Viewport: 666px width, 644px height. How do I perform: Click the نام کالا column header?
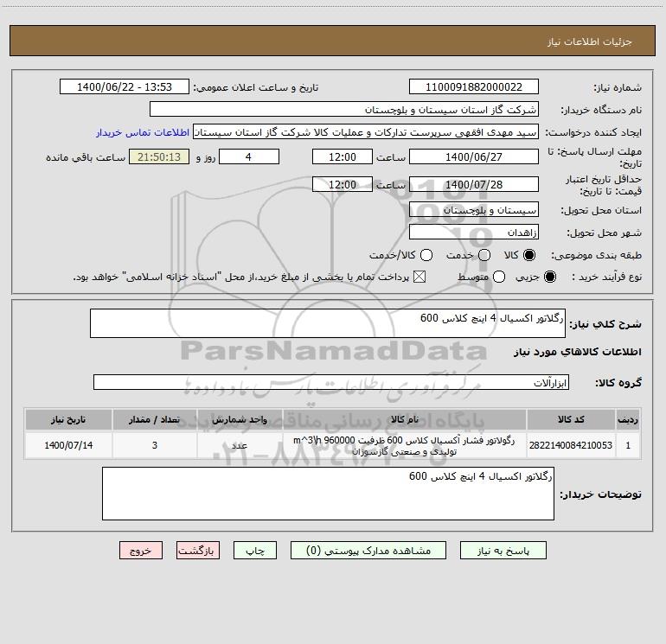[x=405, y=419]
